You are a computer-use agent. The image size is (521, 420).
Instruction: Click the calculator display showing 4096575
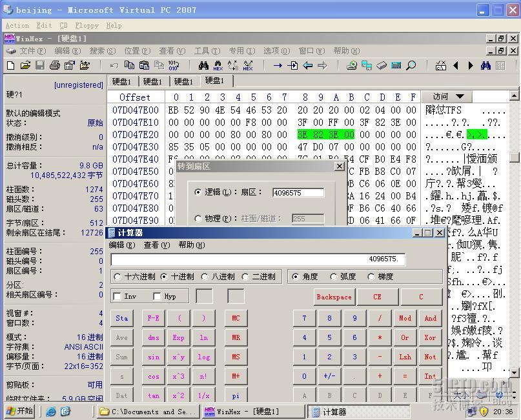coord(258,259)
